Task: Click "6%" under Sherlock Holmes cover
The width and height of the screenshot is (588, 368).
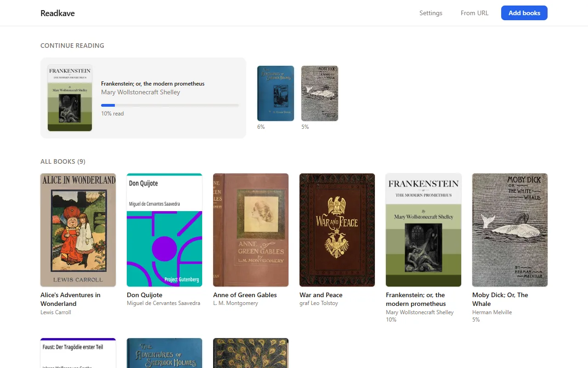Action: [261, 127]
